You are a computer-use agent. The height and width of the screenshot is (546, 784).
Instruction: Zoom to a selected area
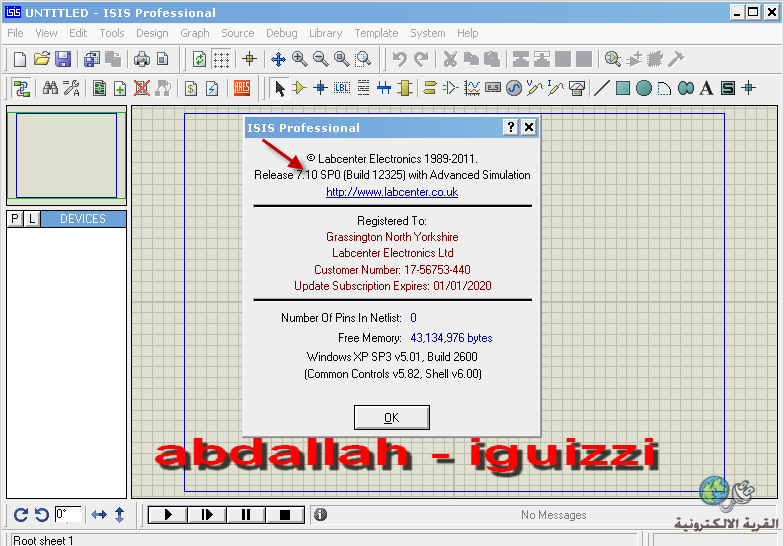[363, 60]
